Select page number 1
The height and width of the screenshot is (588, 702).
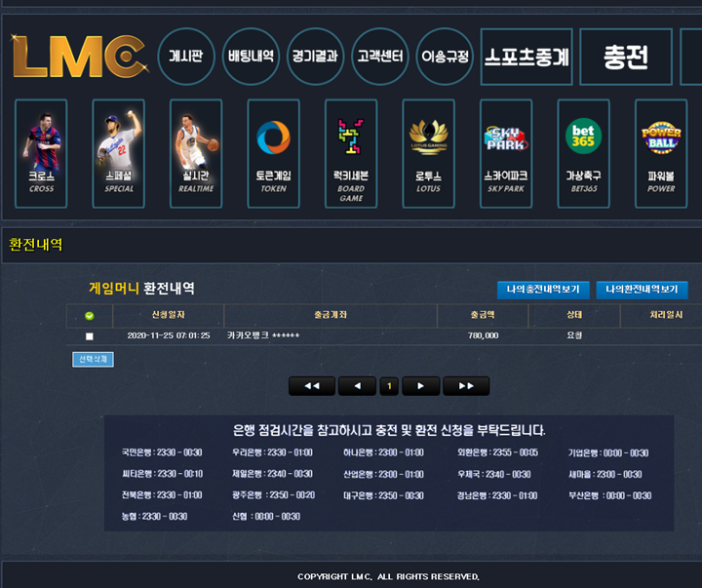[389, 386]
